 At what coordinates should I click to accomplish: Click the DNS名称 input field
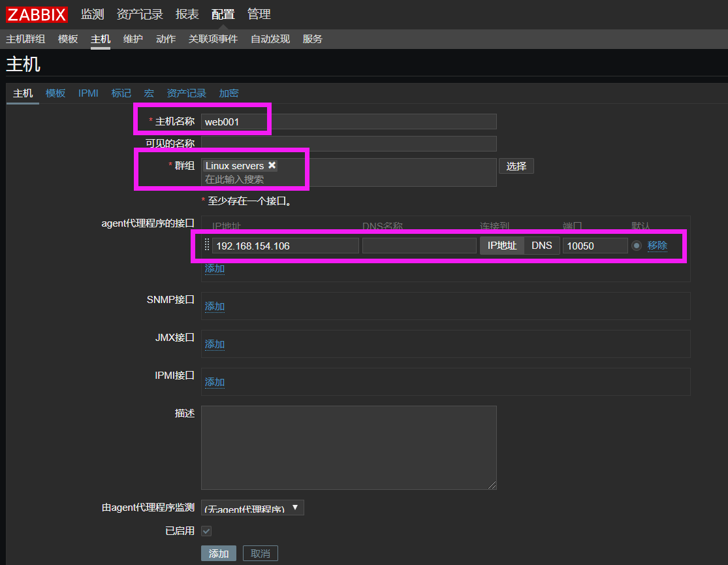pyautogui.click(x=419, y=246)
